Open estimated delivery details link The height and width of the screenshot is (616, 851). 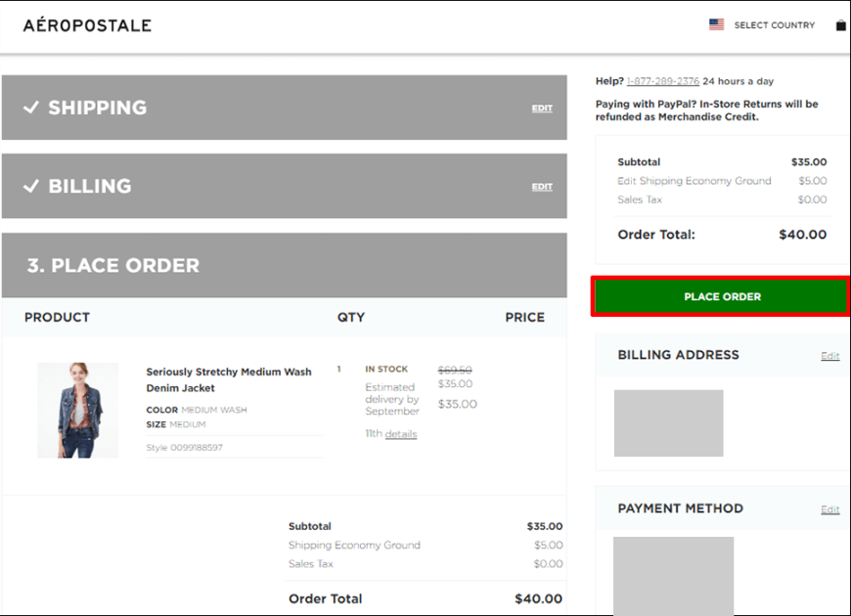400,433
